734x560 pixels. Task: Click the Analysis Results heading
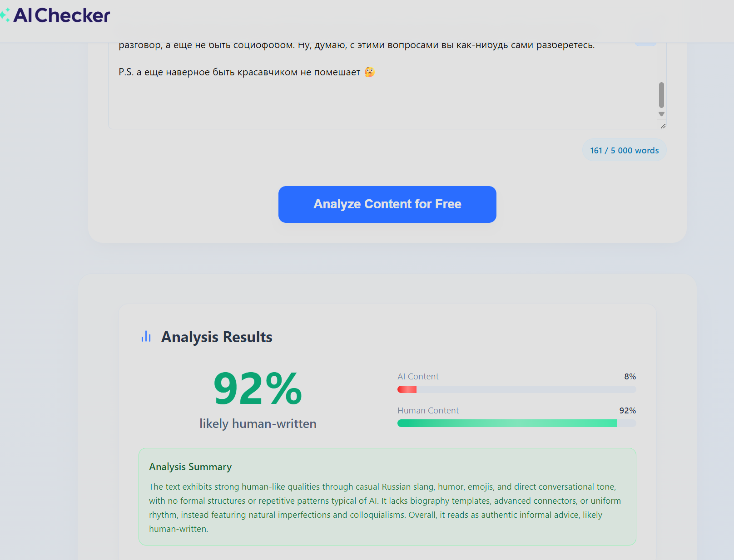(x=217, y=337)
